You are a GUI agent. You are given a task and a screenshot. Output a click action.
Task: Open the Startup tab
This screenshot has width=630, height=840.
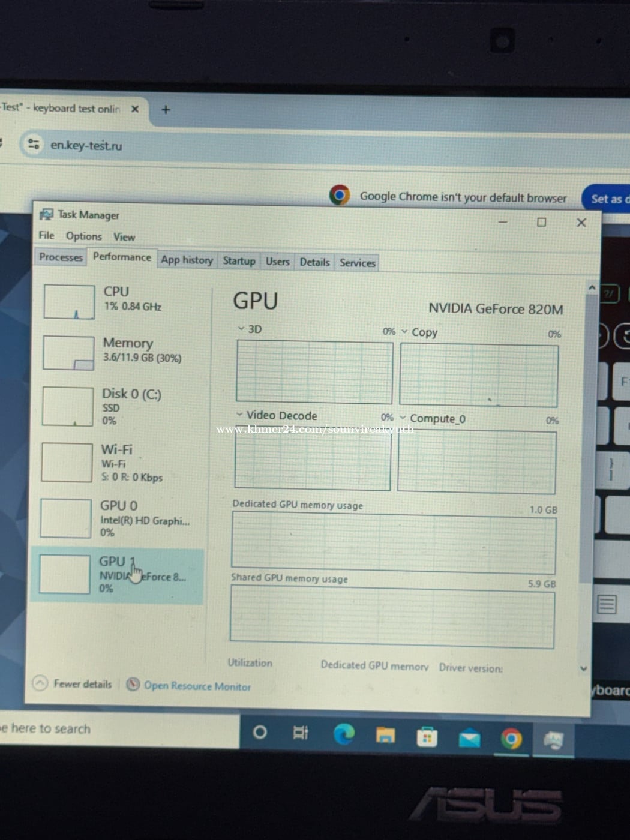[239, 261]
